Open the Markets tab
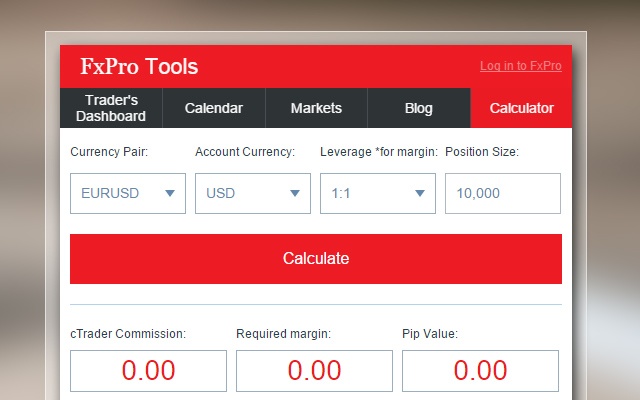The height and width of the screenshot is (400, 640). 316,108
